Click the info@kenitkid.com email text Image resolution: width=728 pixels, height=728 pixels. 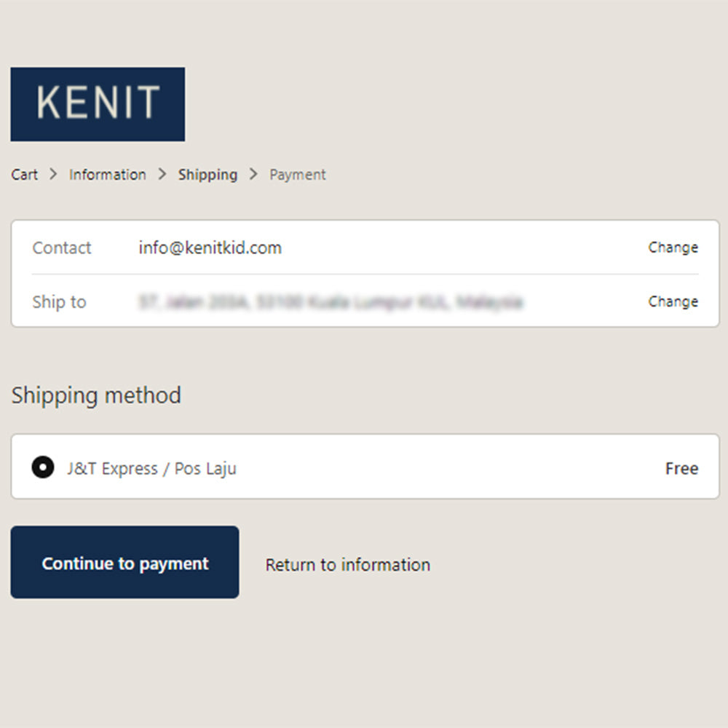pos(210,248)
